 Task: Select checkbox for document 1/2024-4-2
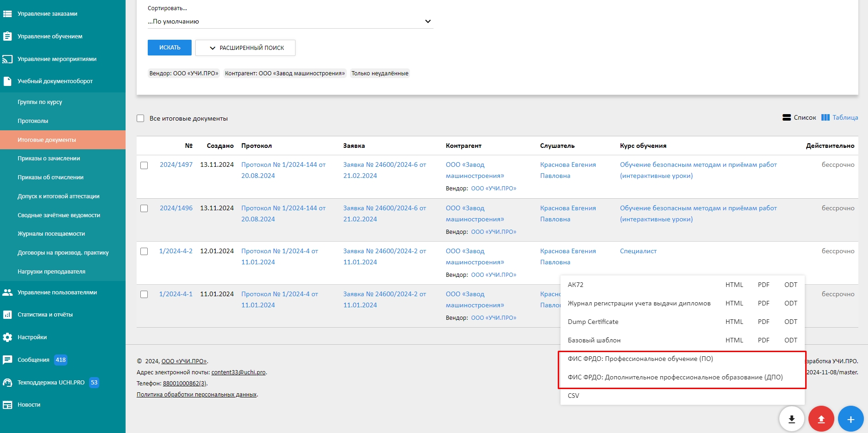pyautogui.click(x=144, y=251)
